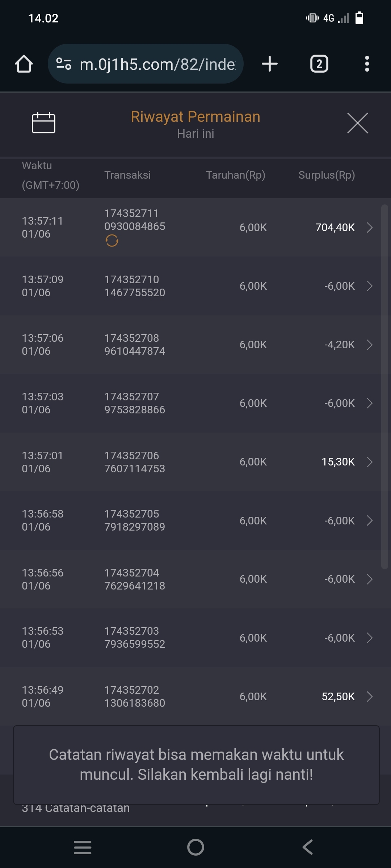Expand details for the 52,50K surplus row
The height and width of the screenshot is (868, 391).
[x=369, y=697]
